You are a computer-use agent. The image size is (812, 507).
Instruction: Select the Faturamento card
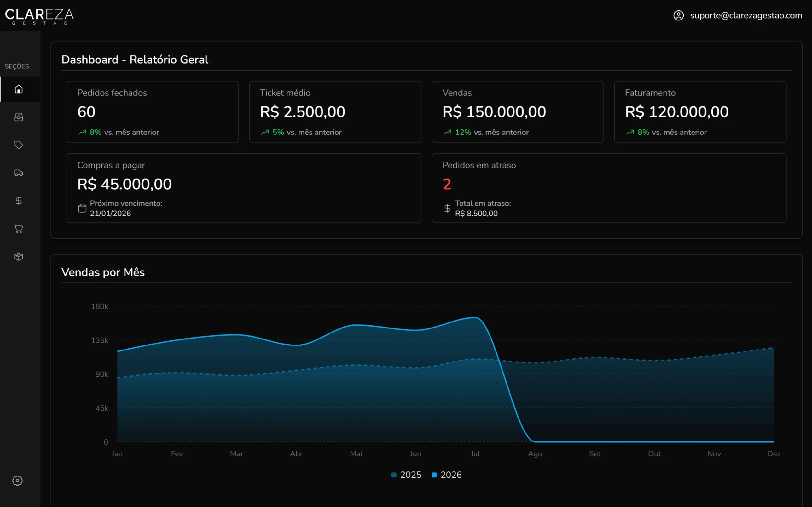pos(700,112)
